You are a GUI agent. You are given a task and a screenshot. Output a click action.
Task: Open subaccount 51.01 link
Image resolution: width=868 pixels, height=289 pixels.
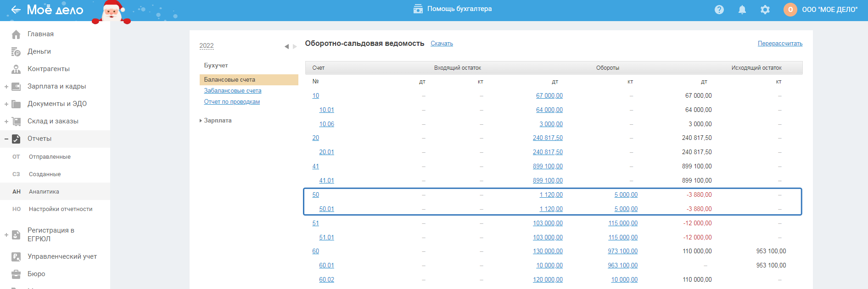(327, 238)
